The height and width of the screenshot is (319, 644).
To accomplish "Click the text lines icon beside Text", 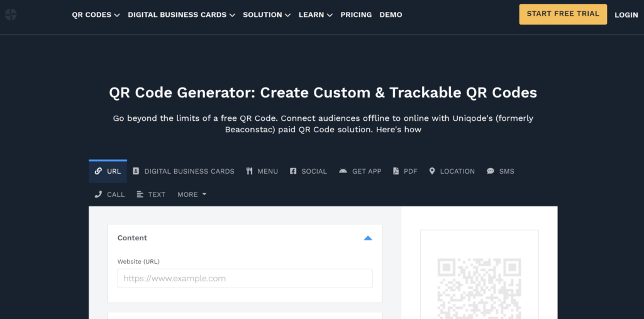I will pyautogui.click(x=140, y=194).
